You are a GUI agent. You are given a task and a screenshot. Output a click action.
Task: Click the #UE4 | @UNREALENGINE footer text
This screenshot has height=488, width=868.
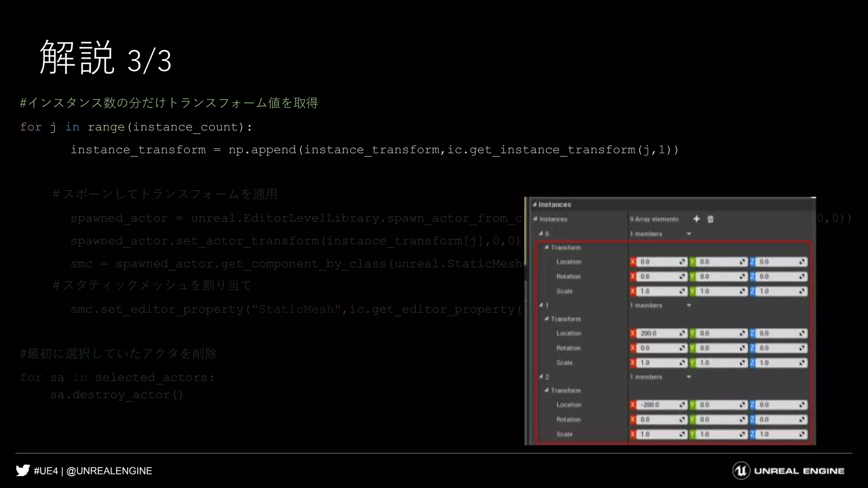[93, 471]
